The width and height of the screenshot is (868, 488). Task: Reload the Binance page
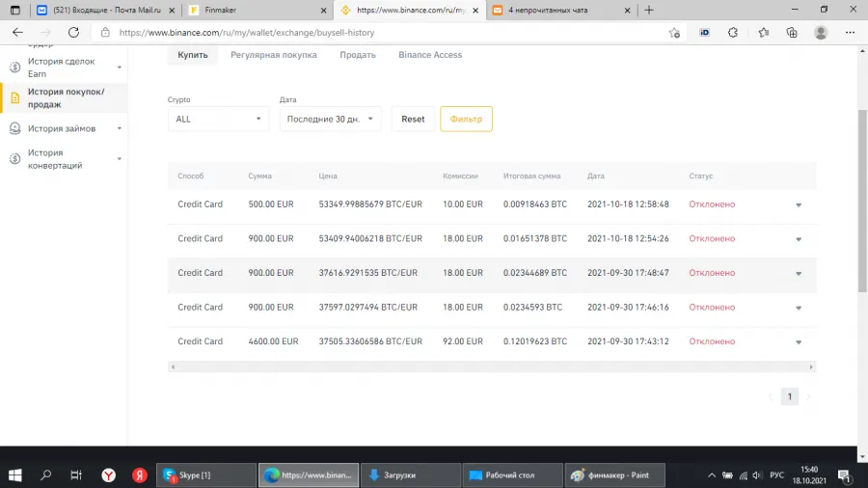pyautogui.click(x=73, y=32)
